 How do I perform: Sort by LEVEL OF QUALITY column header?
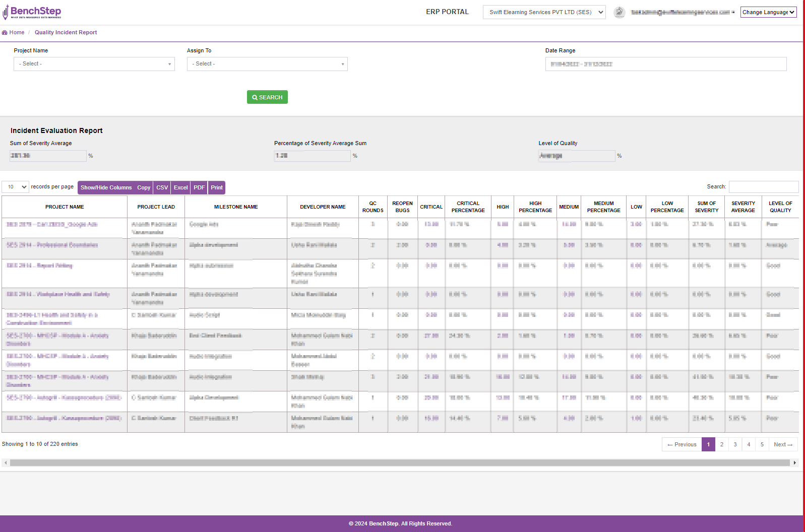(x=780, y=207)
